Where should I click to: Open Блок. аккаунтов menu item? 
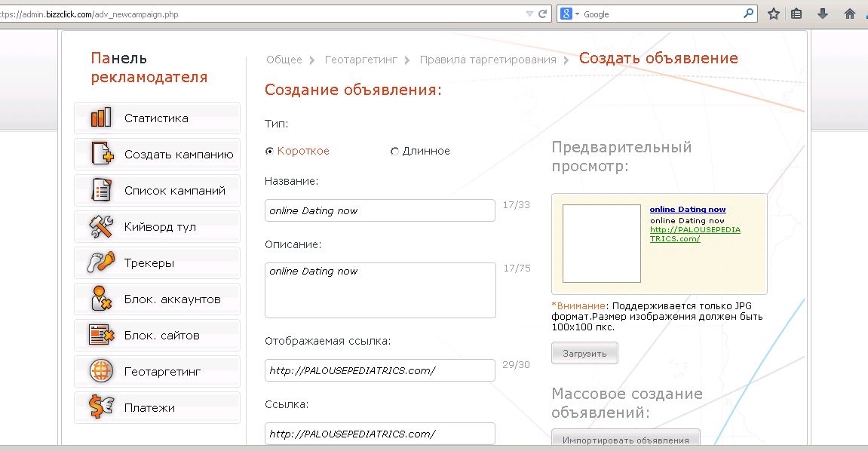point(157,299)
